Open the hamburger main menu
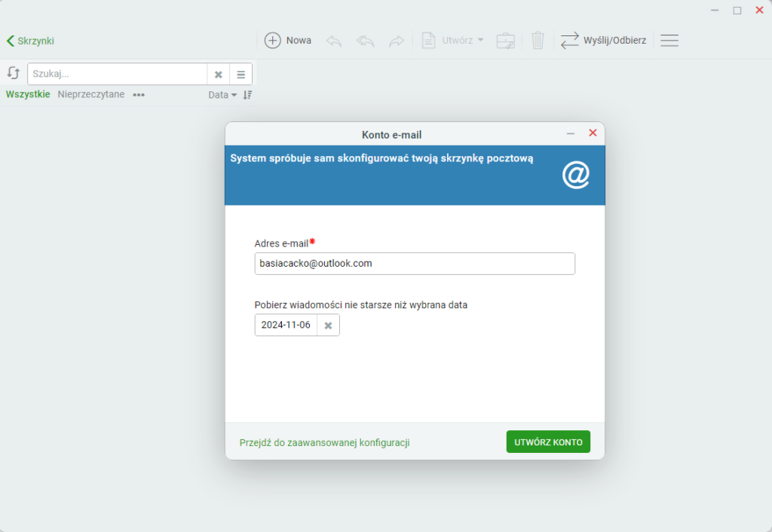This screenshot has height=532, width=772. pyautogui.click(x=669, y=41)
